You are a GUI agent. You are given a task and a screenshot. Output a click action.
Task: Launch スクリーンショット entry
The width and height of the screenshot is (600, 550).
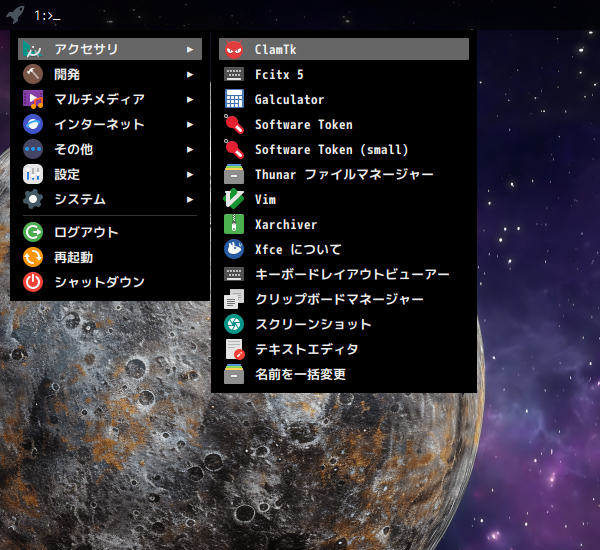pyautogui.click(x=344, y=324)
